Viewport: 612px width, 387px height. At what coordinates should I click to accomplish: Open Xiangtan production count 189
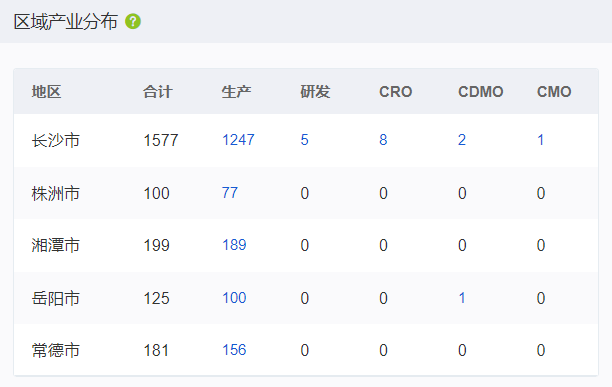click(234, 245)
